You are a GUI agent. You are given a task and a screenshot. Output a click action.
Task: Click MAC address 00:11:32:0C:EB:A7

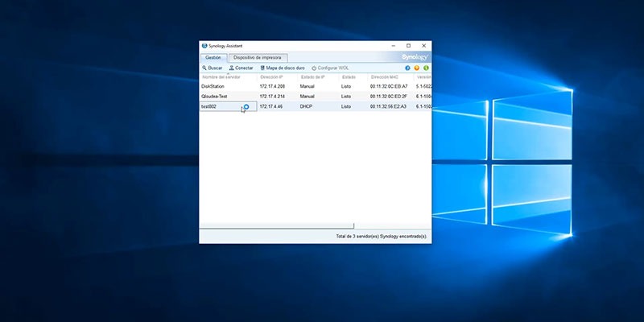tap(389, 86)
